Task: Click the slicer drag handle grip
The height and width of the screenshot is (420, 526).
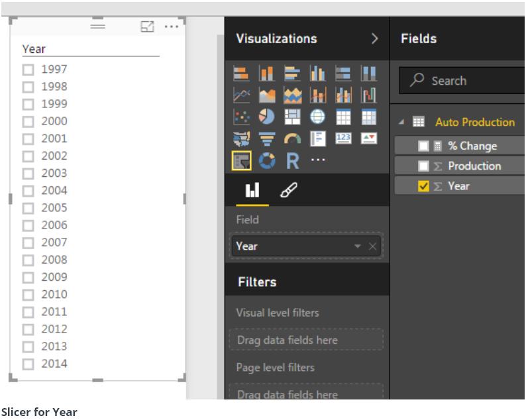Action: tap(97, 26)
